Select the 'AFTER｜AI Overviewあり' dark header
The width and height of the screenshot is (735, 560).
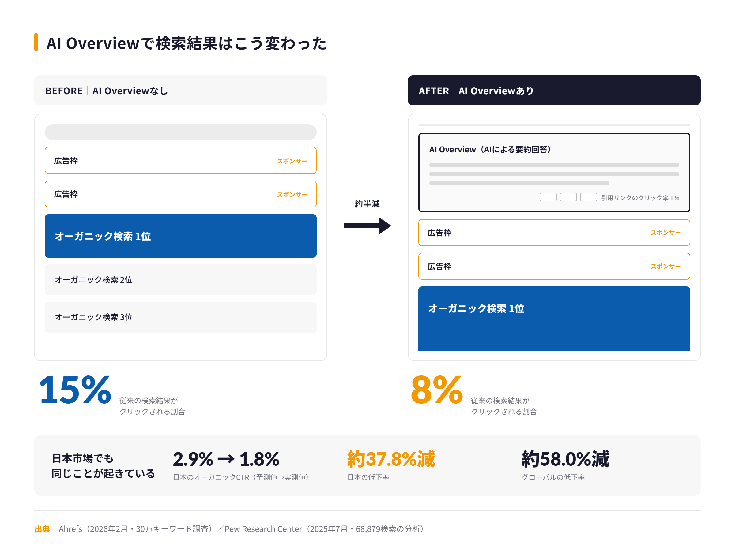tap(554, 90)
